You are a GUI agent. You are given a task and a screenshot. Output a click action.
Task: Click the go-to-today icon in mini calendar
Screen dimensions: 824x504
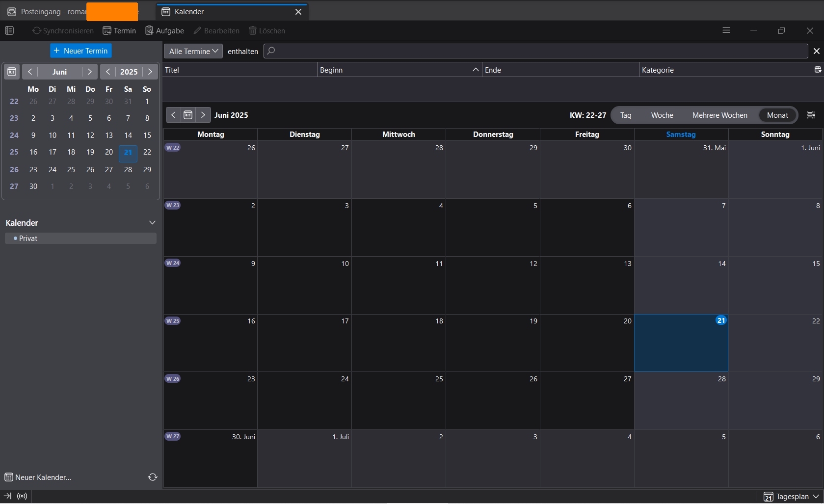(x=12, y=72)
